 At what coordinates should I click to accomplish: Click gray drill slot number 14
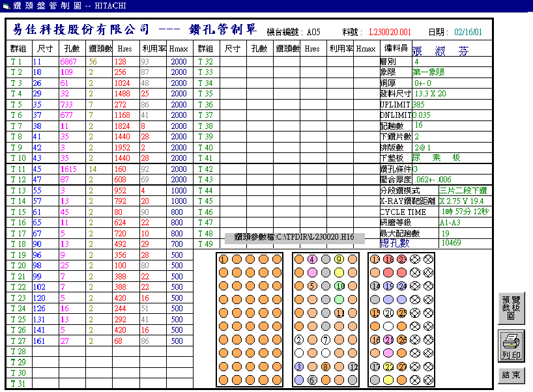[x=375, y=286]
